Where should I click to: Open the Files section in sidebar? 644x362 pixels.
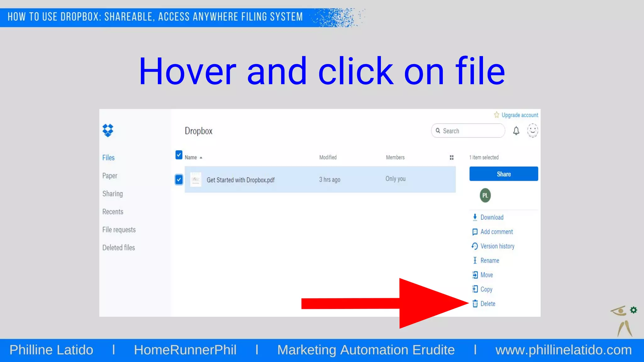108,158
